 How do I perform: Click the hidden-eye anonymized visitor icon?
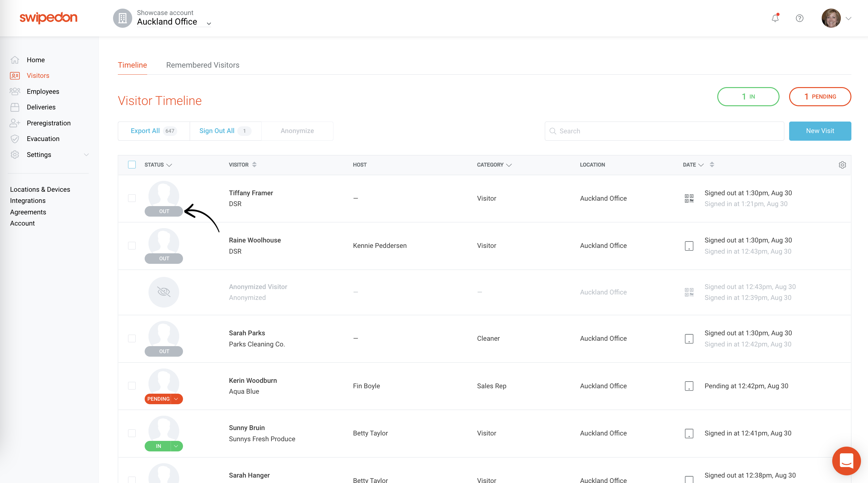tap(164, 292)
